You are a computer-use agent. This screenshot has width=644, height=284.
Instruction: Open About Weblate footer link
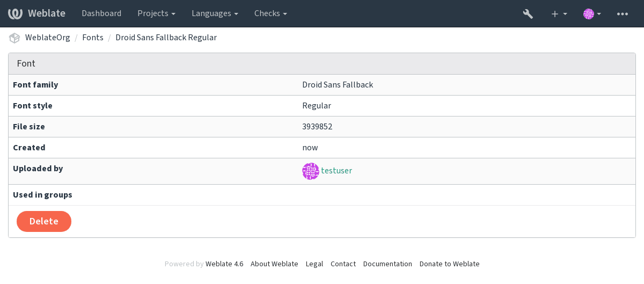point(274,264)
